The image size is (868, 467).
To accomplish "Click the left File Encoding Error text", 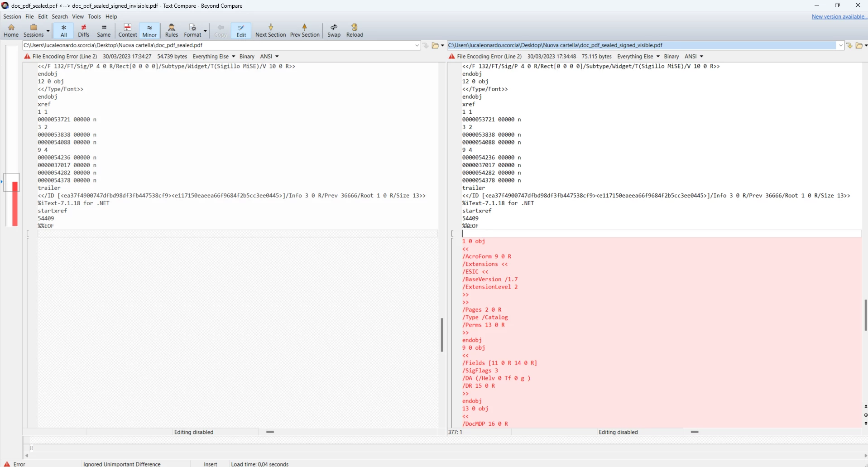I will (x=65, y=57).
